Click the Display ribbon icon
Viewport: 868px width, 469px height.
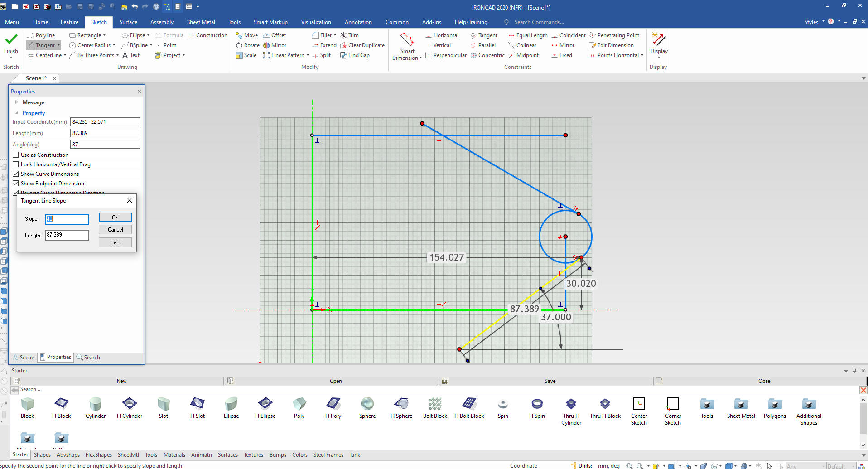[659, 39]
